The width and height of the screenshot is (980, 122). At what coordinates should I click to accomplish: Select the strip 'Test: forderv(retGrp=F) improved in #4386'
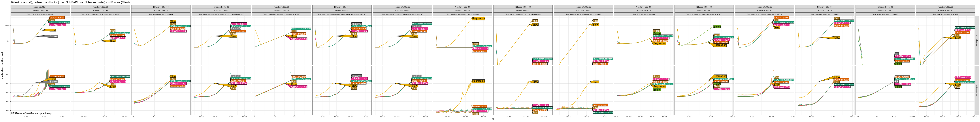(583, 14)
